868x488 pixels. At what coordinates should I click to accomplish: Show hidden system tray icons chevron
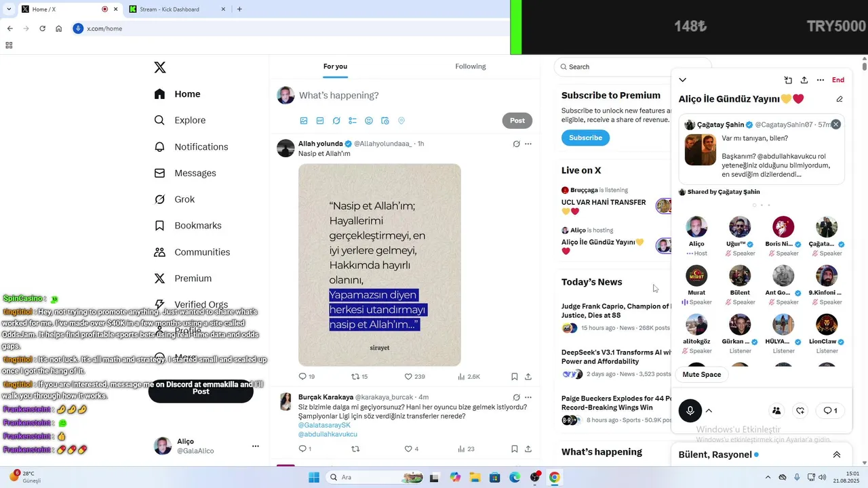point(768,477)
